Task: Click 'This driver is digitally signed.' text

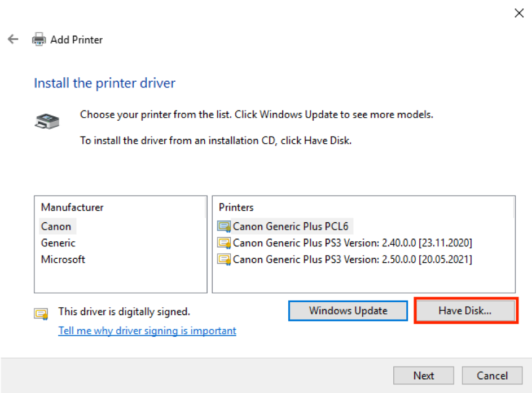Action: coord(124,312)
